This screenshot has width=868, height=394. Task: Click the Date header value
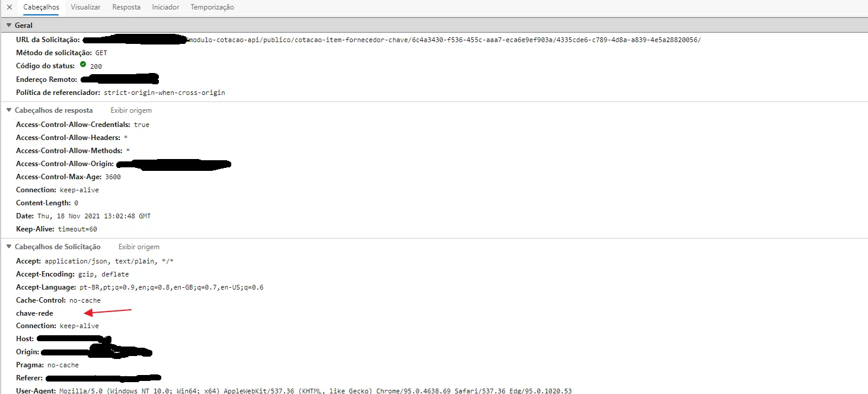point(94,216)
